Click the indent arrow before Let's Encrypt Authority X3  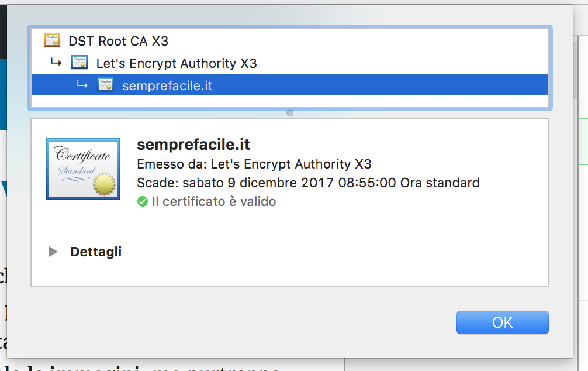(x=56, y=62)
